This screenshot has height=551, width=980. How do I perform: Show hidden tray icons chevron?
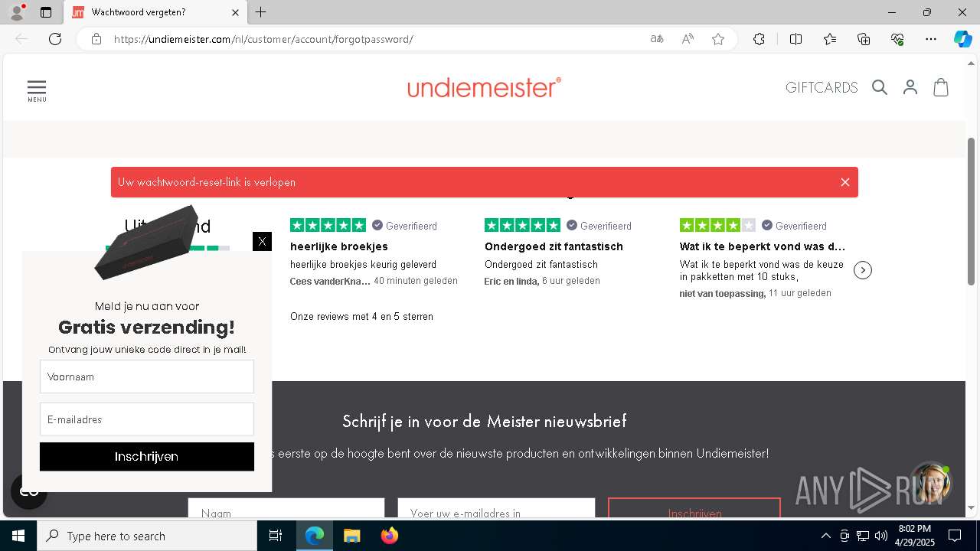coord(825,536)
